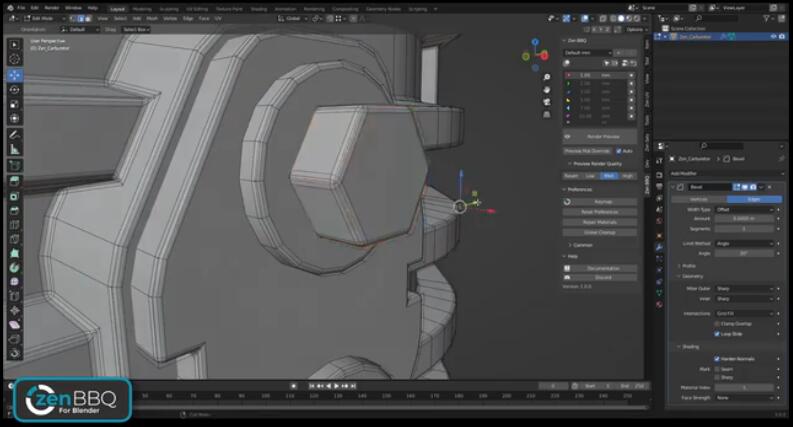The height and width of the screenshot is (427, 793).
Task: Toggle the Loop Slide checkbox
Action: (x=717, y=334)
